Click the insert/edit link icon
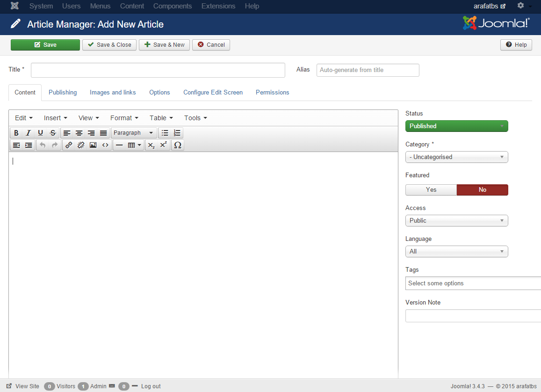This screenshot has height=392, width=541. pyautogui.click(x=69, y=145)
